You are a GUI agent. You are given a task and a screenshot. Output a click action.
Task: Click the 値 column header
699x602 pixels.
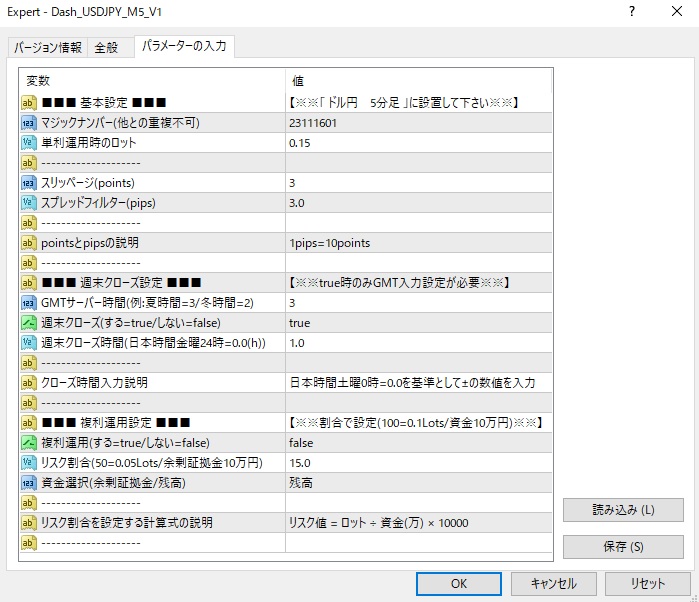pyautogui.click(x=419, y=81)
